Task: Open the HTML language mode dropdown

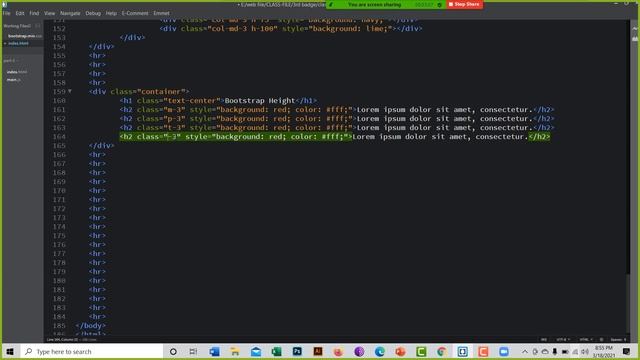Action: (586, 340)
